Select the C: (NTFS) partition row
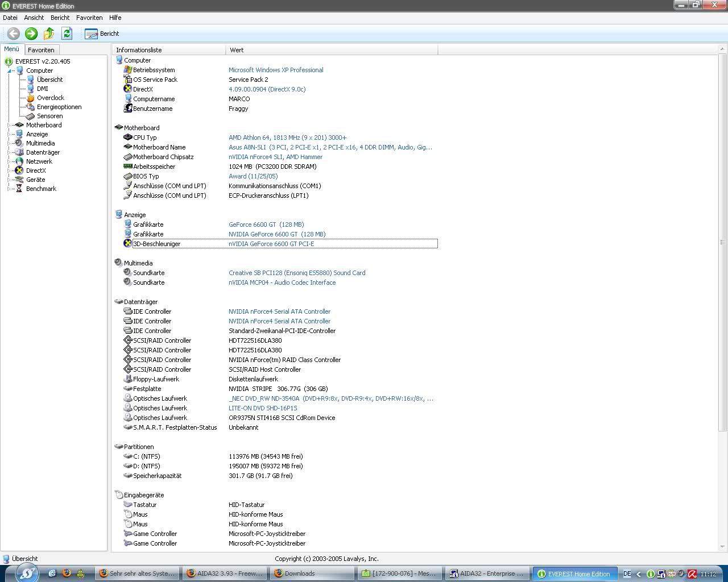The width and height of the screenshot is (728, 582). coord(280,456)
